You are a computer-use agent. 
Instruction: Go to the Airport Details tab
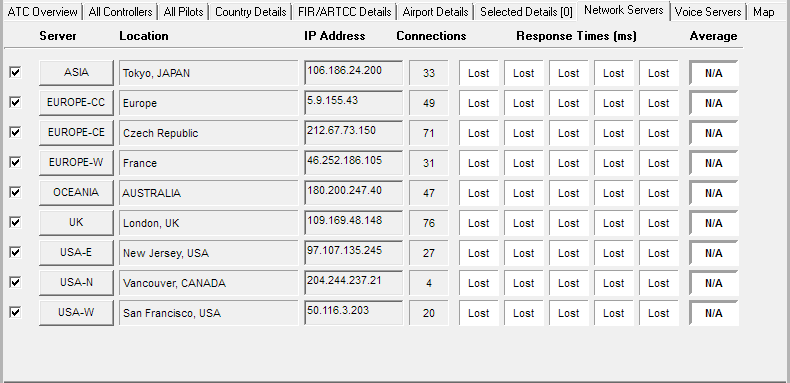point(435,12)
